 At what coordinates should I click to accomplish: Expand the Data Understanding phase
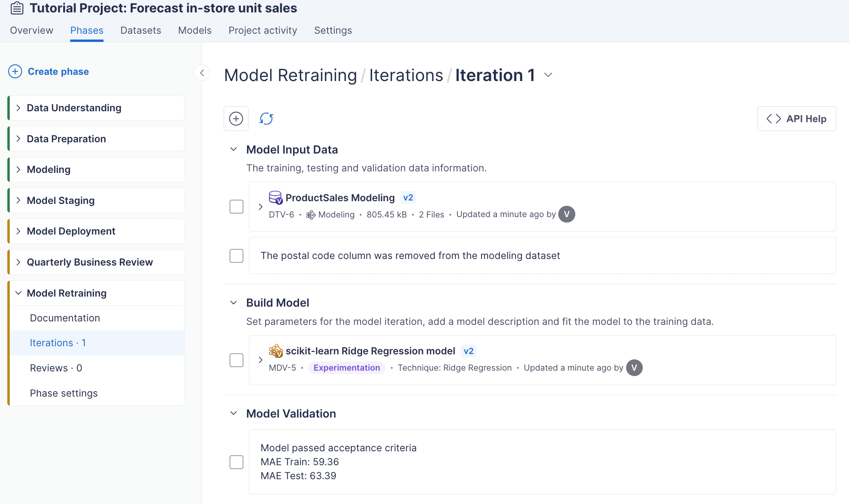pos(18,108)
